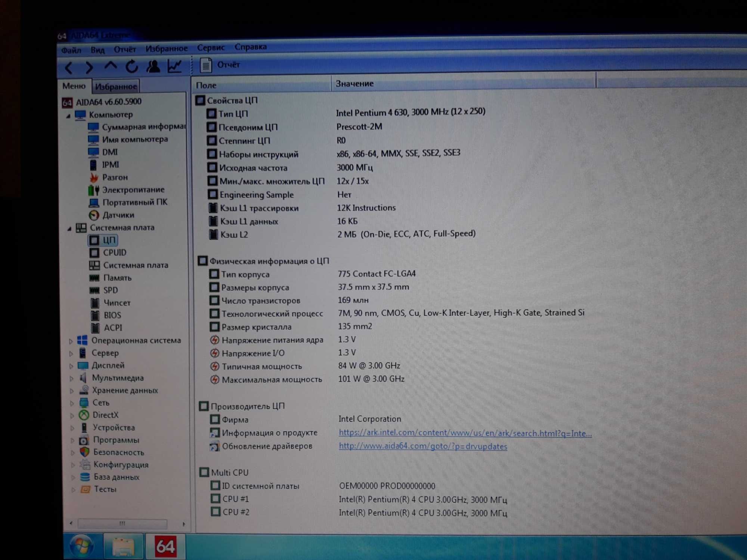Select the Типичная мощность row

coord(305,366)
